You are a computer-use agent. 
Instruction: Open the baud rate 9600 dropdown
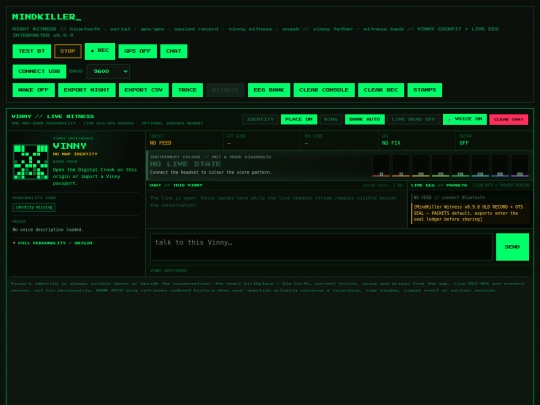[108, 71]
